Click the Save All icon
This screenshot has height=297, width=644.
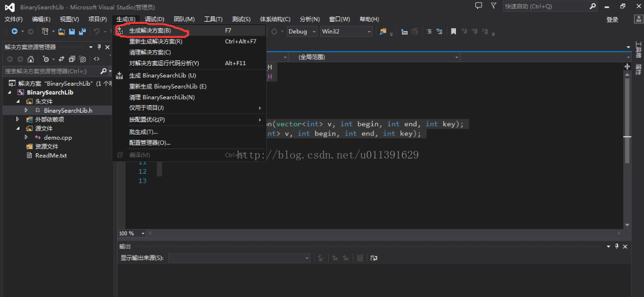click(x=82, y=32)
